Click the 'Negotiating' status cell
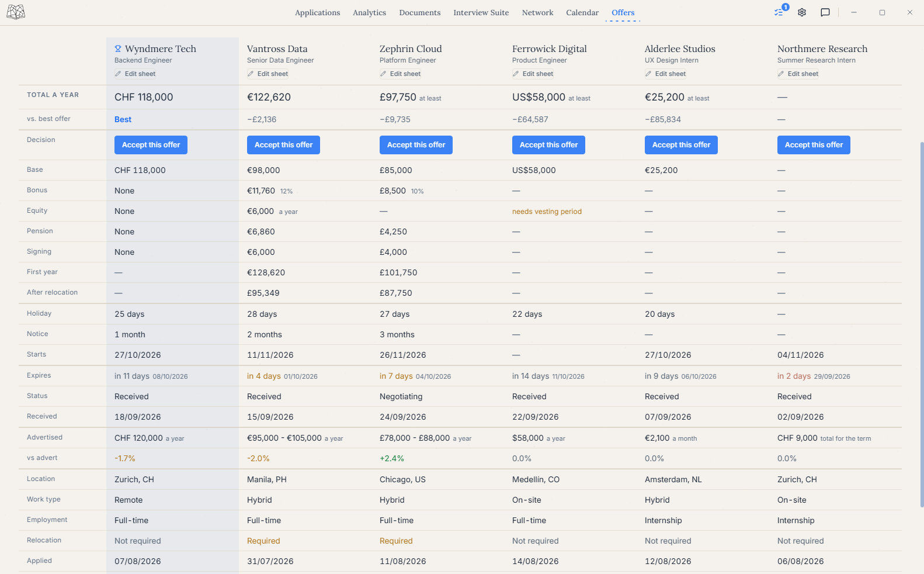The height and width of the screenshot is (574, 924). point(401,396)
